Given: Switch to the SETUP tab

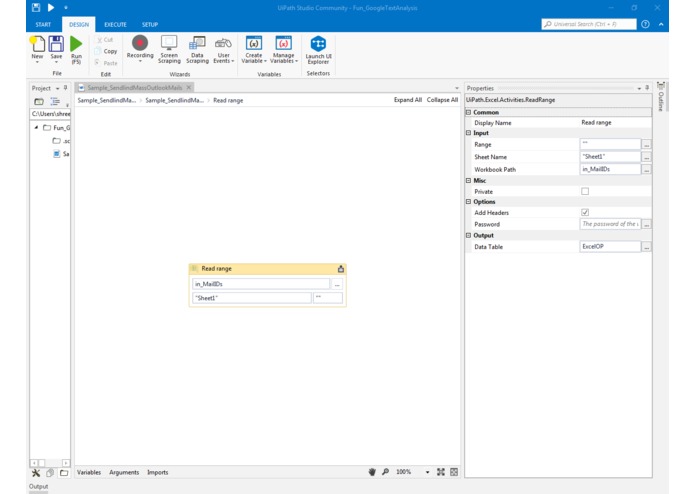Looking at the screenshot, I should tap(150, 24).
